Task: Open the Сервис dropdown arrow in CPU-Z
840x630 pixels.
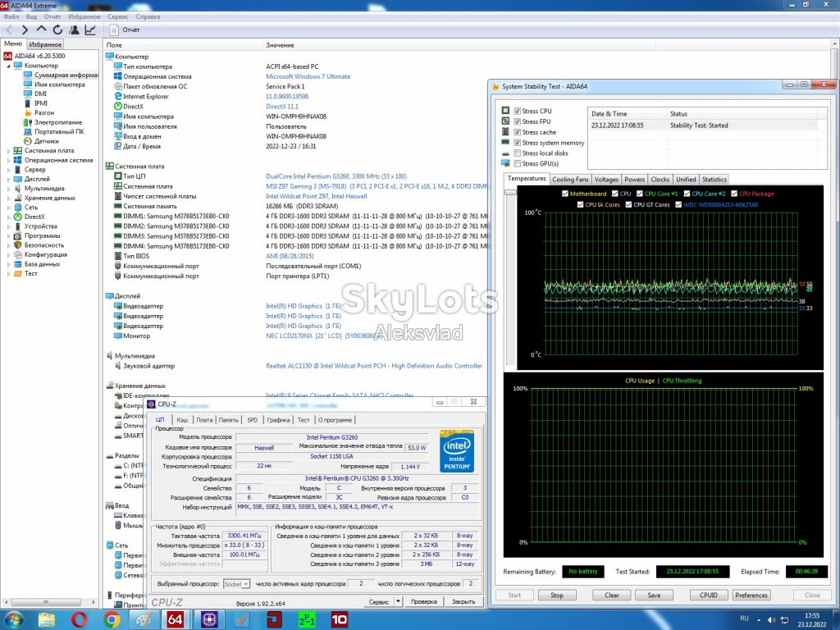Action: click(398, 601)
